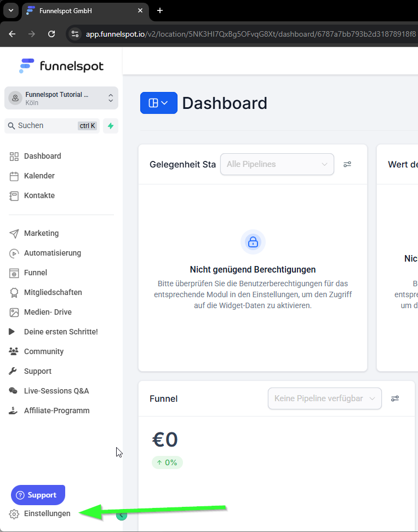The width and height of the screenshot is (418, 532).
Task: Collapse the sidebar with green chevron button
Action: (x=122, y=515)
